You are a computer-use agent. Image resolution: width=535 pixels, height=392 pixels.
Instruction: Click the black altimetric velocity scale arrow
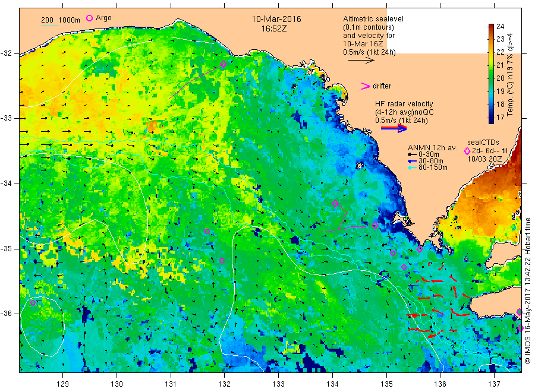click(361, 61)
